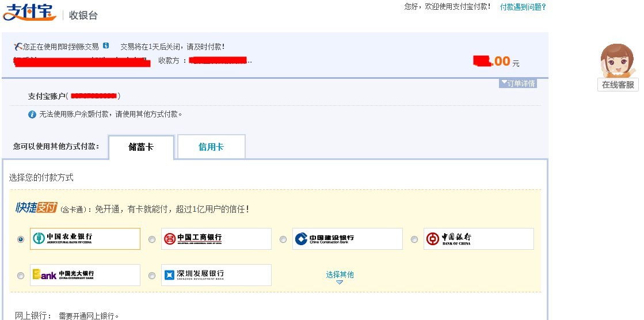Click the 您好,欢迎使用支付宝付款 greeting
Viewport: 644px width, 320px height.
point(447,6)
